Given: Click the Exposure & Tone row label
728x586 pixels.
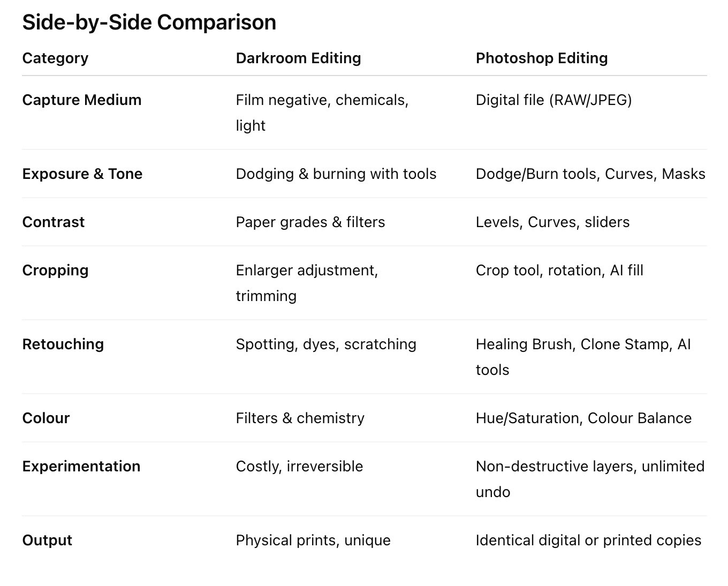Looking at the screenshot, I should 82,174.
